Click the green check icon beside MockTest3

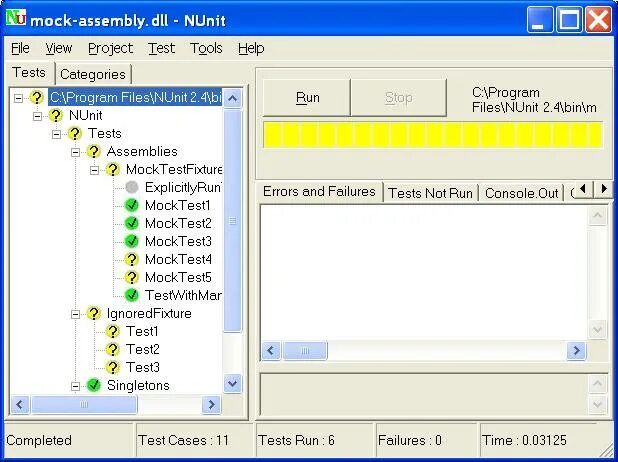(x=132, y=241)
